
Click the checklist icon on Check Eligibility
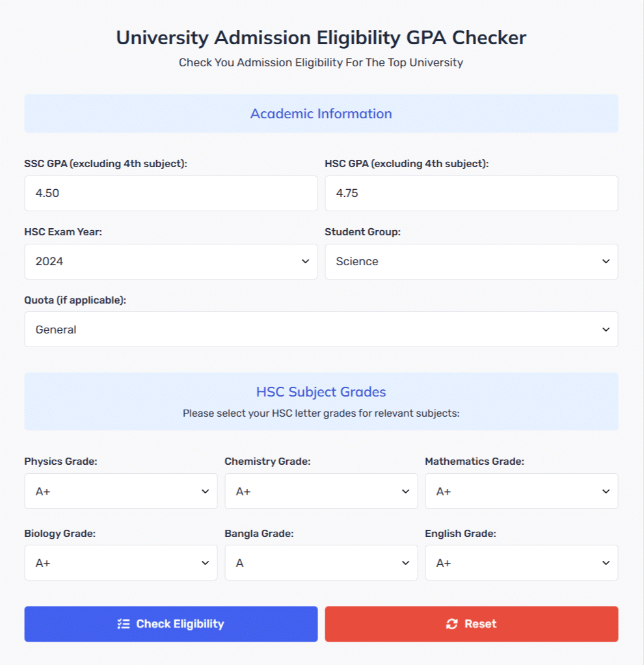pyautogui.click(x=124, y=624)
